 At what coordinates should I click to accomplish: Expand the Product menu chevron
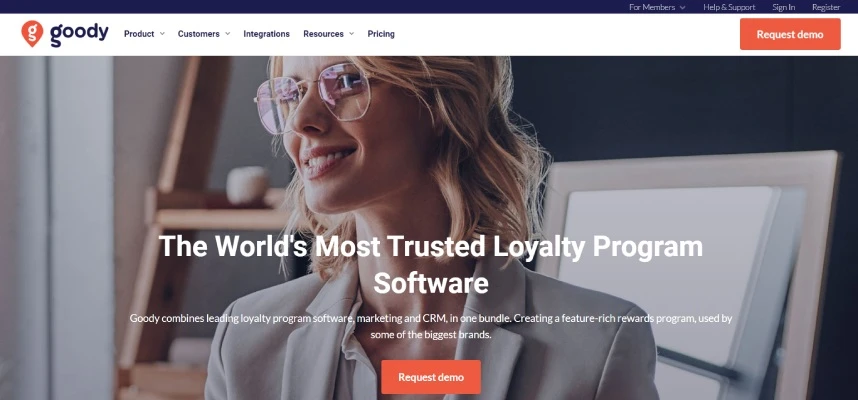pyautogui.click(x=162, y=34)
